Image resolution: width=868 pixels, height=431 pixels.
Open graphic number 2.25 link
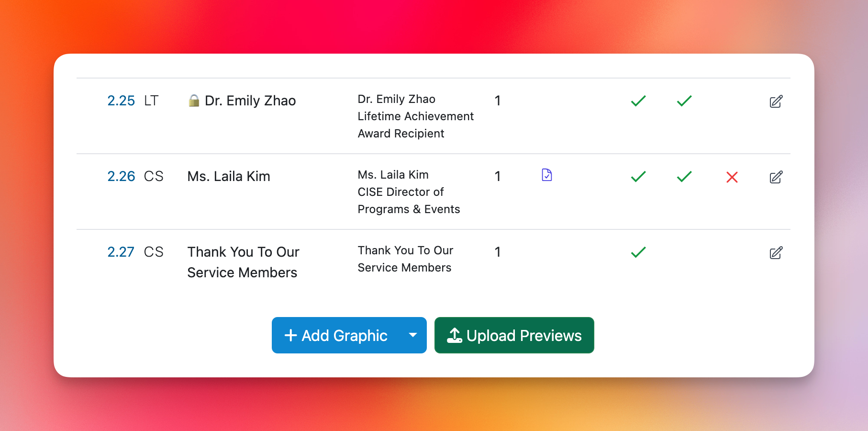point(121,101)
